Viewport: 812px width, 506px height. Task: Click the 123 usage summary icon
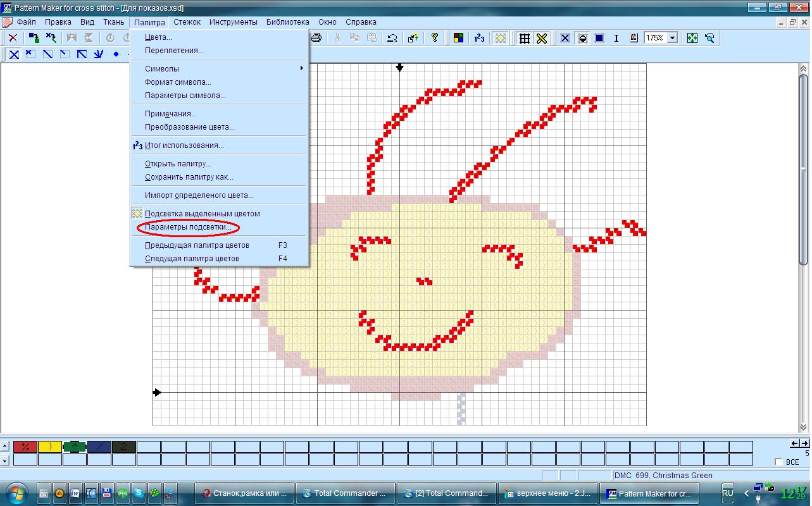tap(479, 38)
